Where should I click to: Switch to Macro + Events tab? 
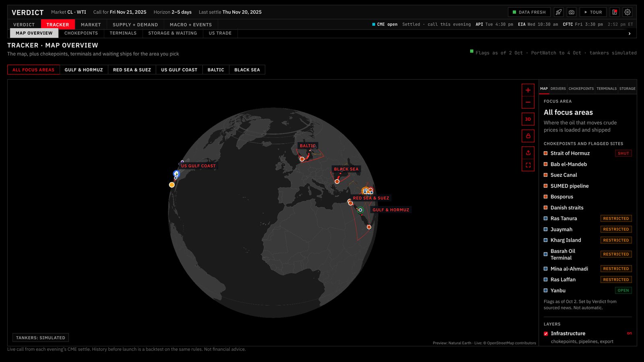pos(191,25)
